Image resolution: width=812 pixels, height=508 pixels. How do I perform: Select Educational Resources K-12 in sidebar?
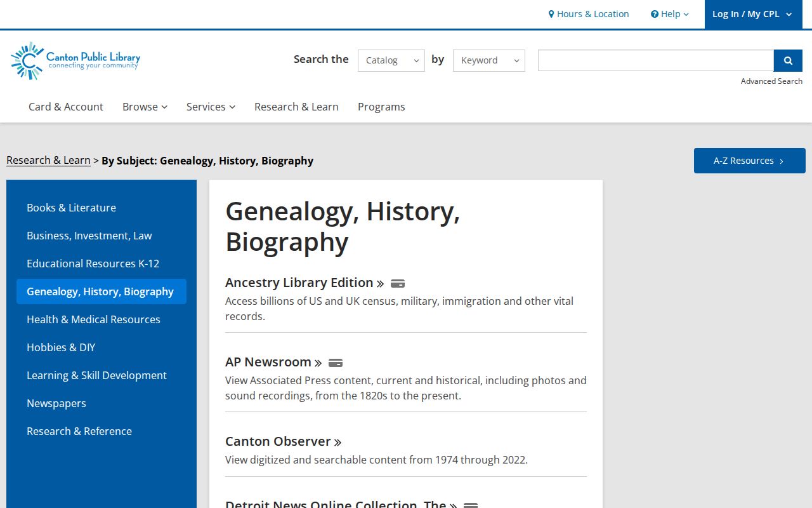[x=101, y=264]
